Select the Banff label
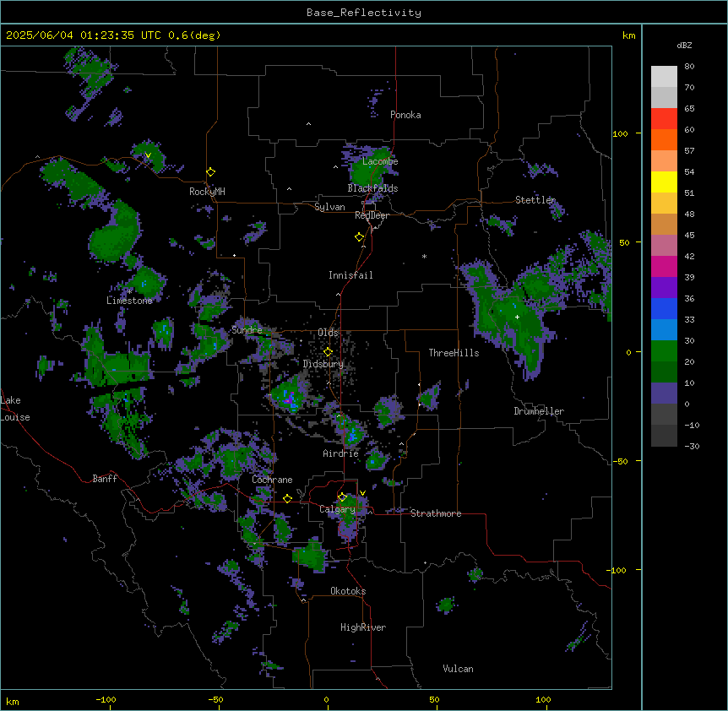 (x=105, y=479)
